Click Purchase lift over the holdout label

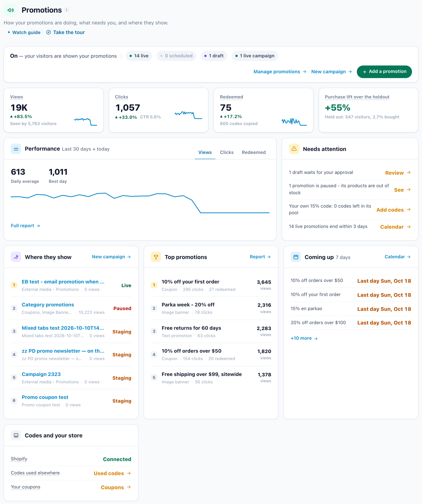(357, 97)
